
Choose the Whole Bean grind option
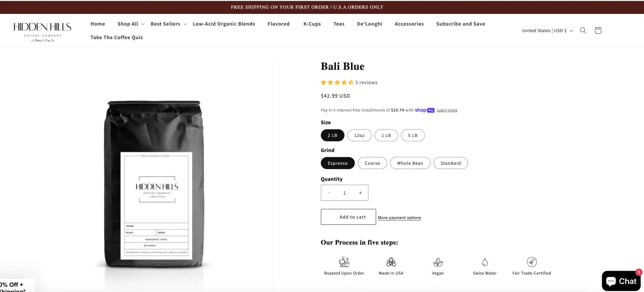[x=410, y=163]
